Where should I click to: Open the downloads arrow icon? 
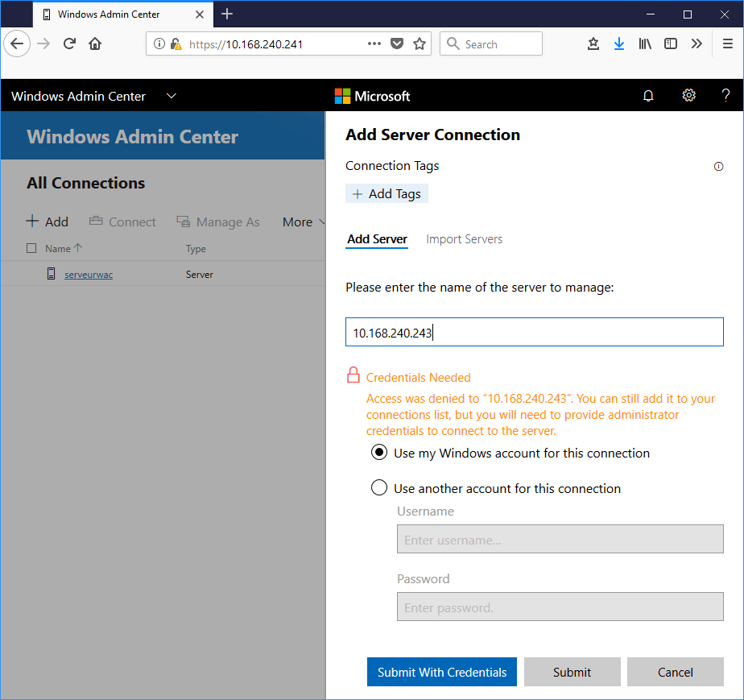point(618,43)
